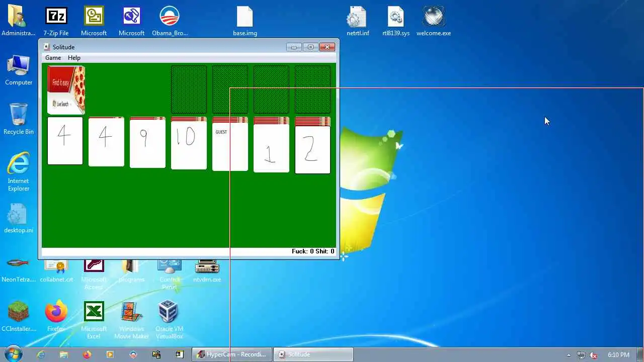Select the Computer desktop icon
This screenshot has width=644, height=362.
pos(19,70)
